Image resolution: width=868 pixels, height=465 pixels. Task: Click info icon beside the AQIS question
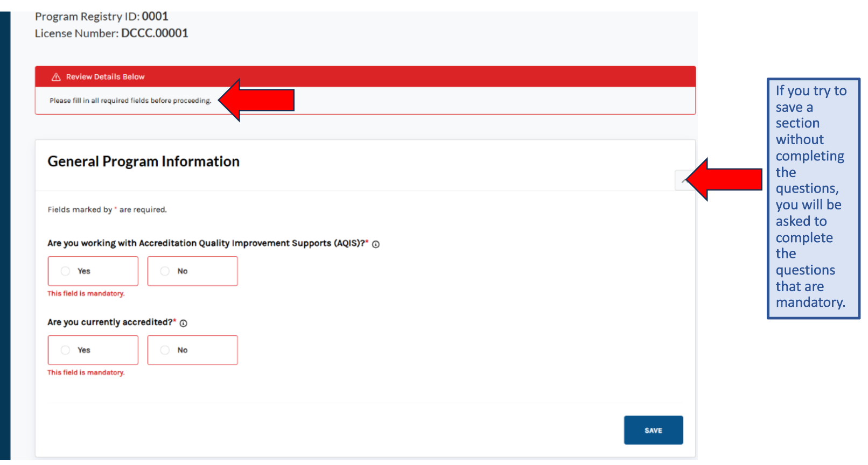[376, 244]
